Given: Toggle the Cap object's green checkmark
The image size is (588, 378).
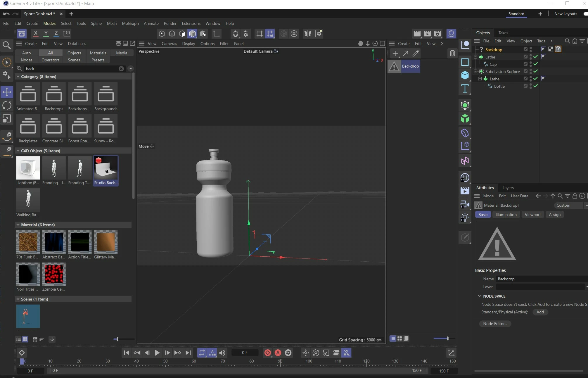Looking at the screenshot, I should click(535, 64).
